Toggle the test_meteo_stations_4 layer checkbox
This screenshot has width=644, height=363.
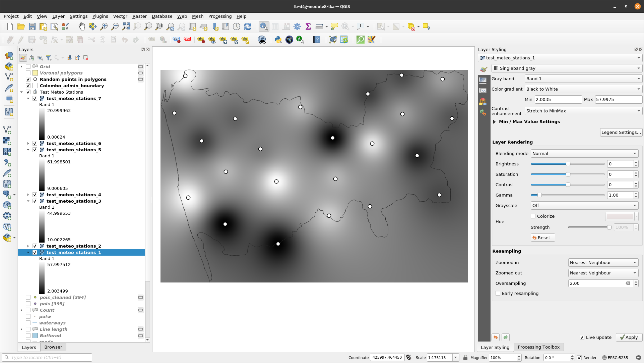coord(35,195)
